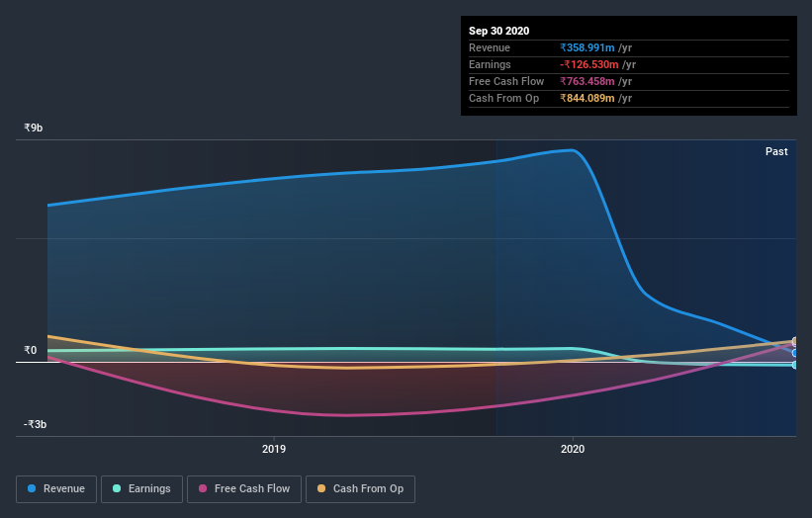The width and height of the screenshot is (812, 518).
Task: Click the ₹358.991m revenue value
Action: click(x=587, y=47)
